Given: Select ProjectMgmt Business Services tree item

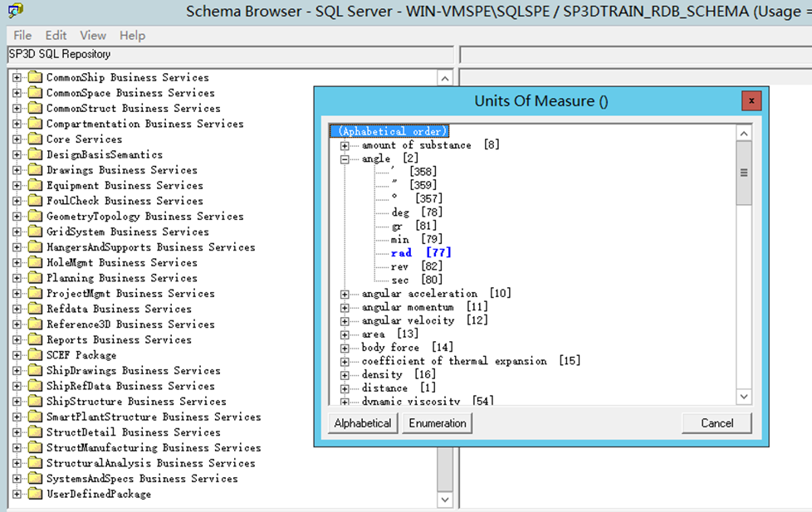Looking at the screenshot, I should tap(130, 294).
